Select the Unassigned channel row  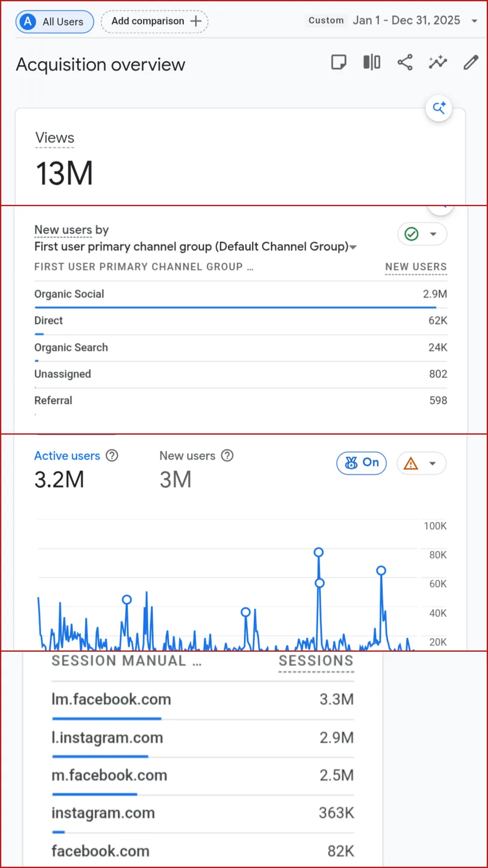tap(241, 375)
